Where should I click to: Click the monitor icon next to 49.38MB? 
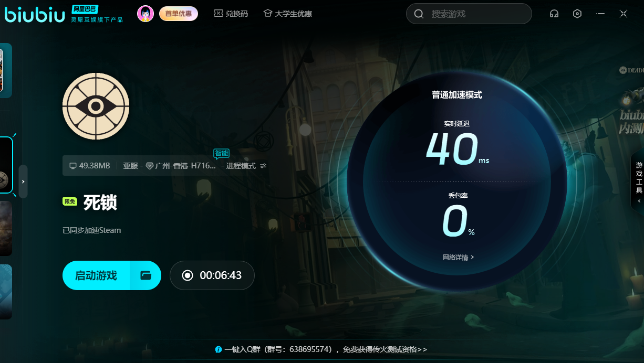[x=73, y=166]
